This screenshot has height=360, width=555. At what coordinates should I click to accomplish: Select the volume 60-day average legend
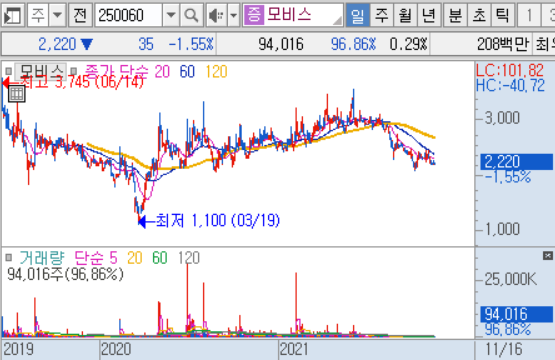click(x=160, y=258)
